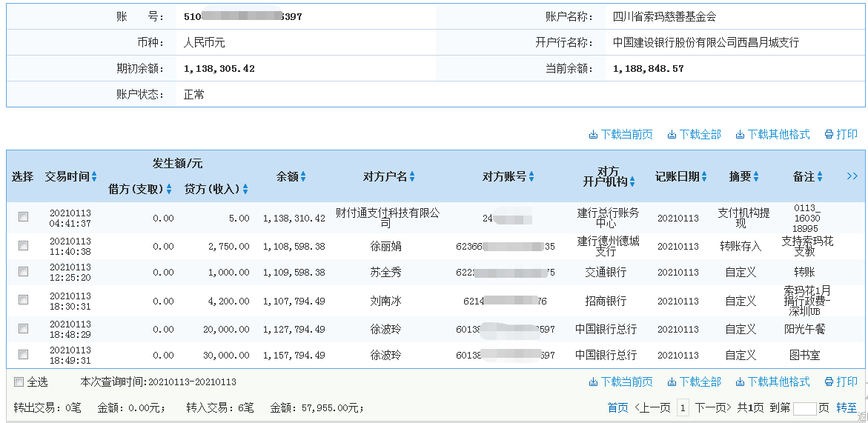Sort by 对方账号 column arrows
Screen dimensions: 868x423
pos(531,176)
